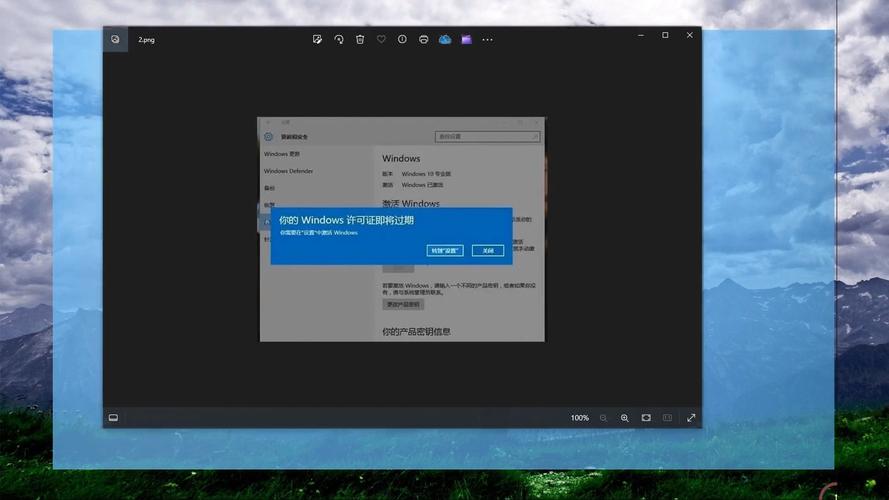Open the purple Clipchamp video icon
Image resolution: width=889 pixels, height=500 pixels.
point(466,39)
